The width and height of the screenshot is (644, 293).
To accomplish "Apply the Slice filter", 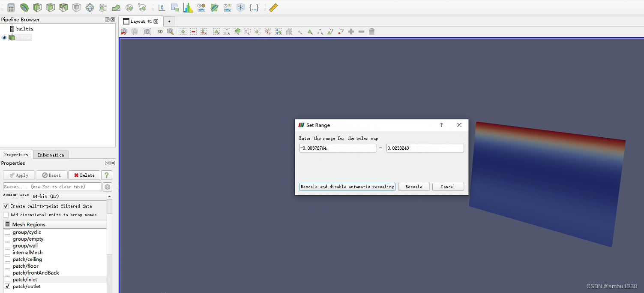I will tap(50, 7).
